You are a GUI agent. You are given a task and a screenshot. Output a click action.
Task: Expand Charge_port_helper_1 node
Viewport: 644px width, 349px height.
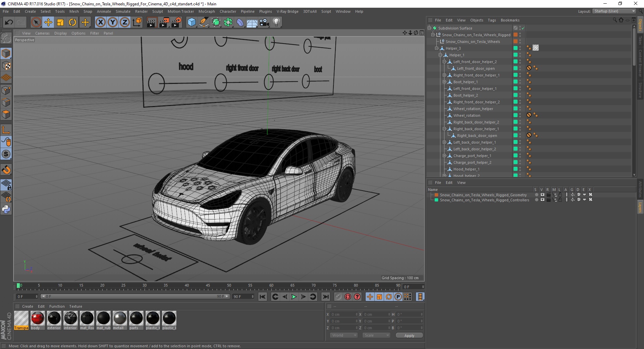click(x=444, y=156)
